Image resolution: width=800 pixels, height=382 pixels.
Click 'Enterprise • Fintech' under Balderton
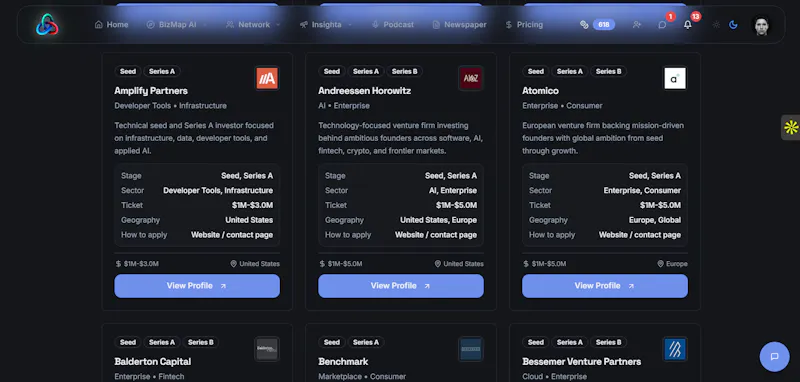tap(149, 376)
